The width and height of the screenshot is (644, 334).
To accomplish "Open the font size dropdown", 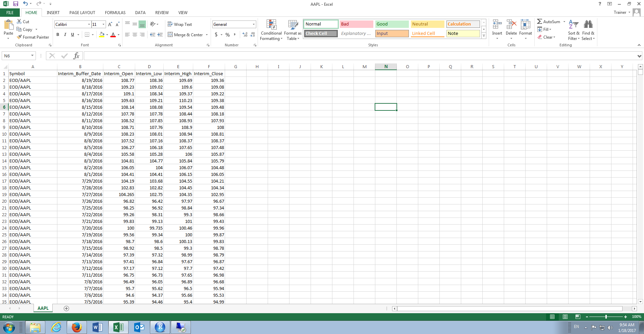I will click(x=103, y=25).
